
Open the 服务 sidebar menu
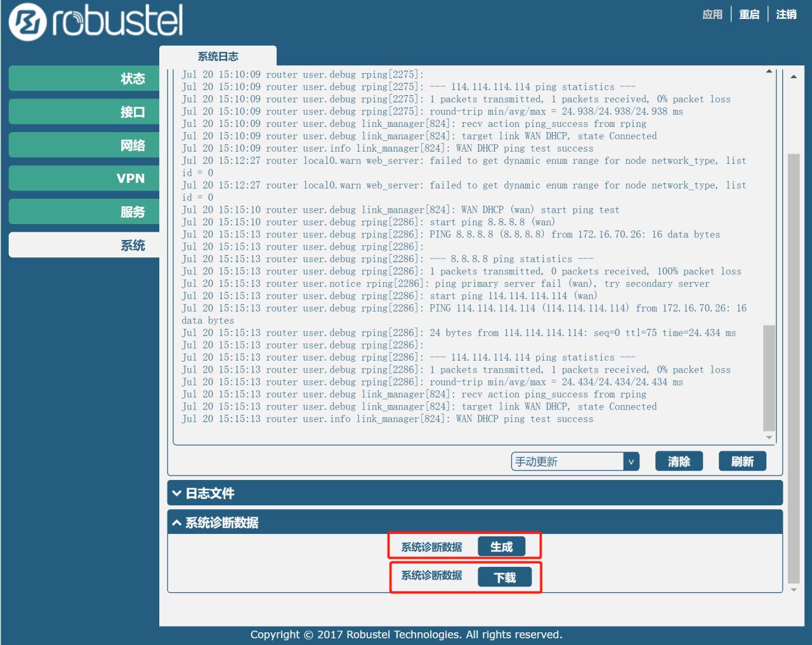84,212
